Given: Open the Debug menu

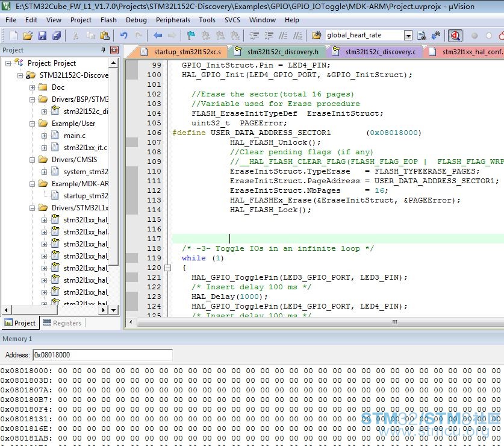Looking at the screenshot, I should pos(136,20).
